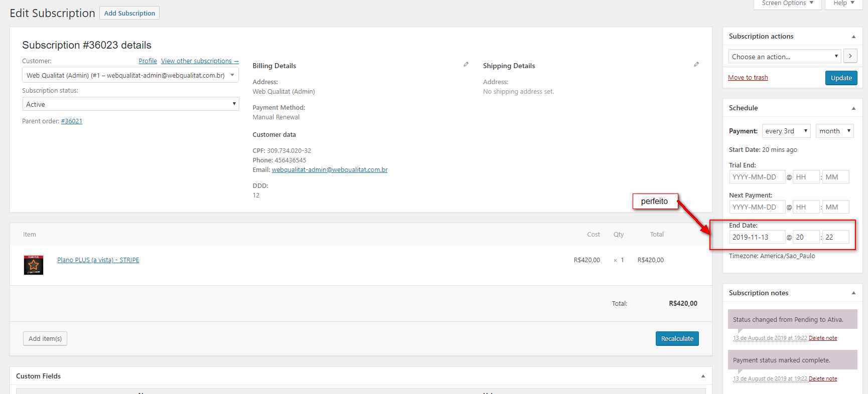
Task: Open the Screen Options tab
Action: (x=787, y=4)
